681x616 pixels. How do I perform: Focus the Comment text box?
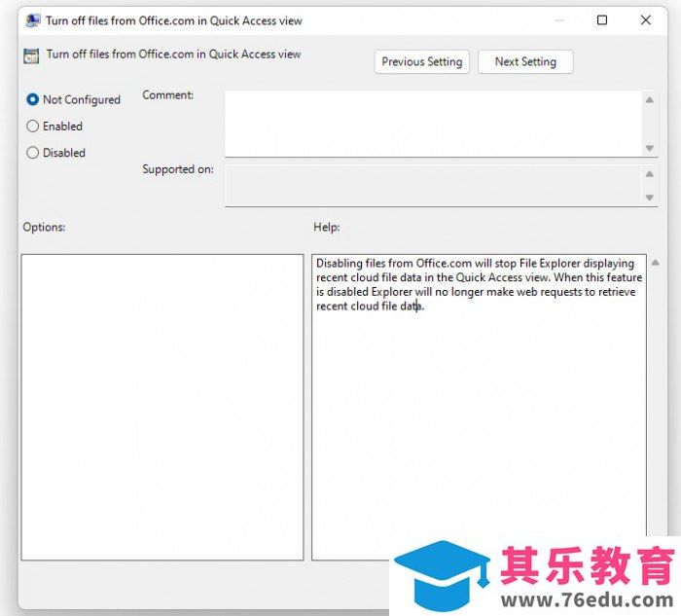pos(433,124)
